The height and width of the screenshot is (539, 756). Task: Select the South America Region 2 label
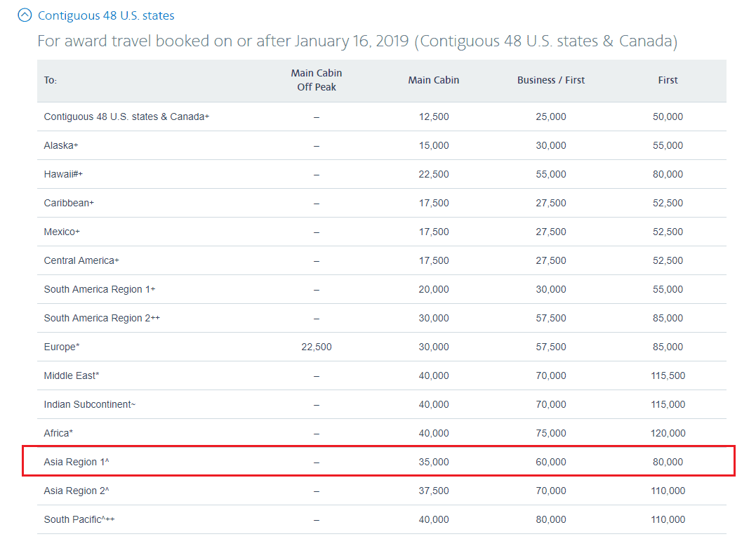[x=102, y=318]
